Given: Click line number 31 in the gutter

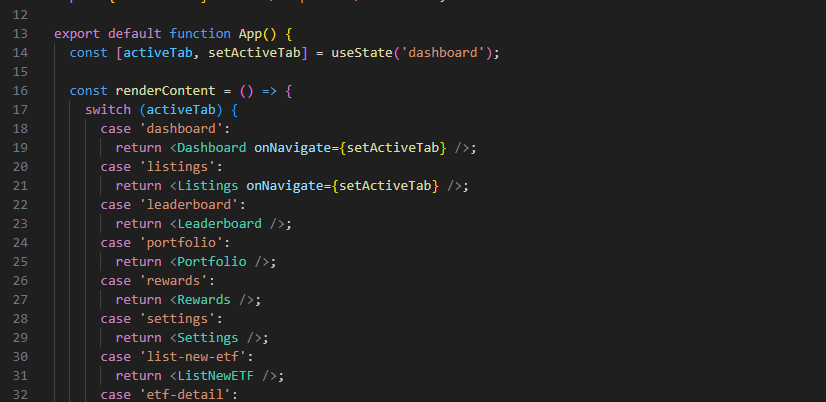Looking at the screenshot, I should [19, 375].
